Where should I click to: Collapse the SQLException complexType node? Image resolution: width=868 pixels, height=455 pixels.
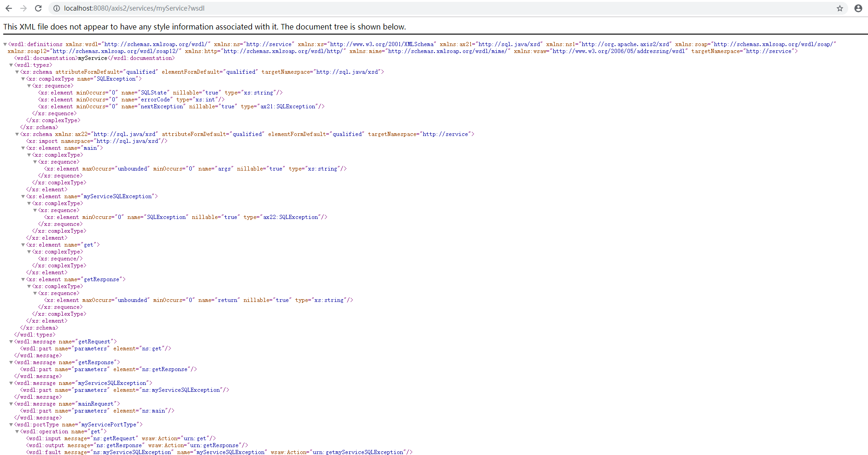point(23,78)
